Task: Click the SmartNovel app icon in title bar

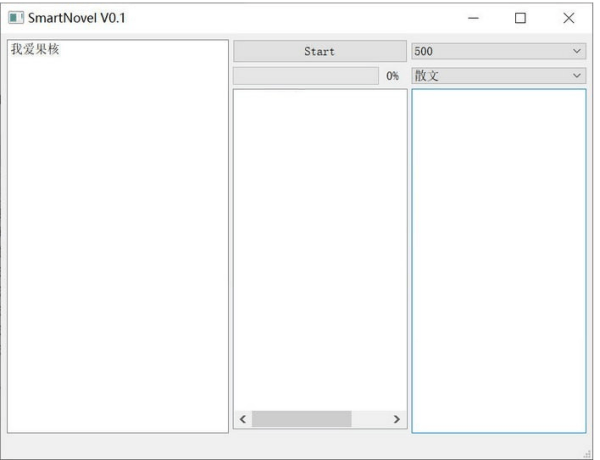Action: click(16, 18)
